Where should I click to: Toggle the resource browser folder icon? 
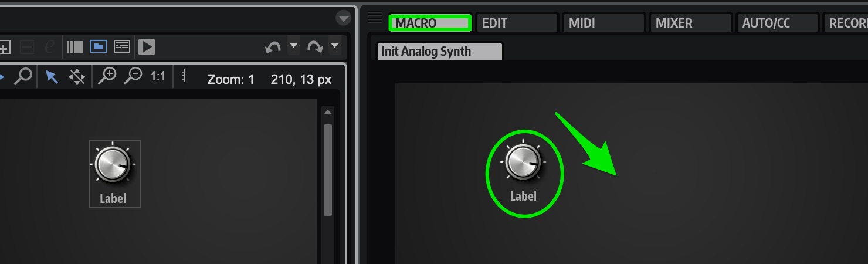click(98, 46)
